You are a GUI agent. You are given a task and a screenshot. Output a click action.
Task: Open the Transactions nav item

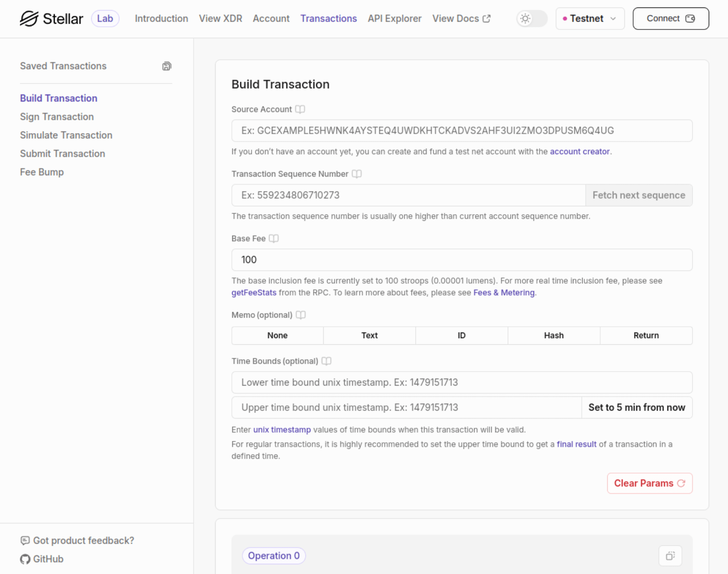coord(328,18)
